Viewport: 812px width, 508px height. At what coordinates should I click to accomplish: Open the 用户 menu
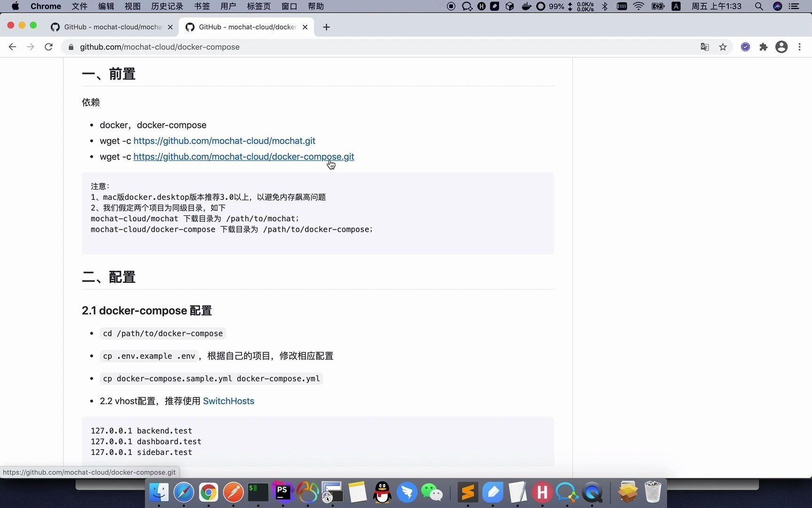coord(228,6)
